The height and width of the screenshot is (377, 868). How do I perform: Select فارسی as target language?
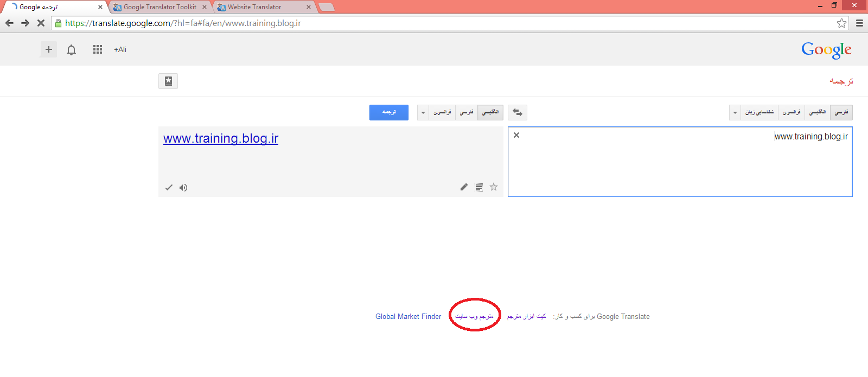(x=467, y=112)
